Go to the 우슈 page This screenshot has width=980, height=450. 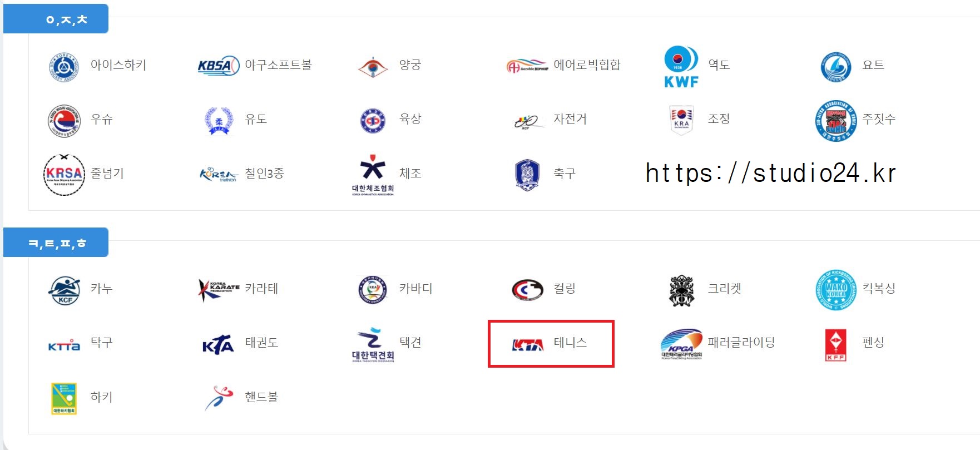pyautogui.click(x=102, y=119)
